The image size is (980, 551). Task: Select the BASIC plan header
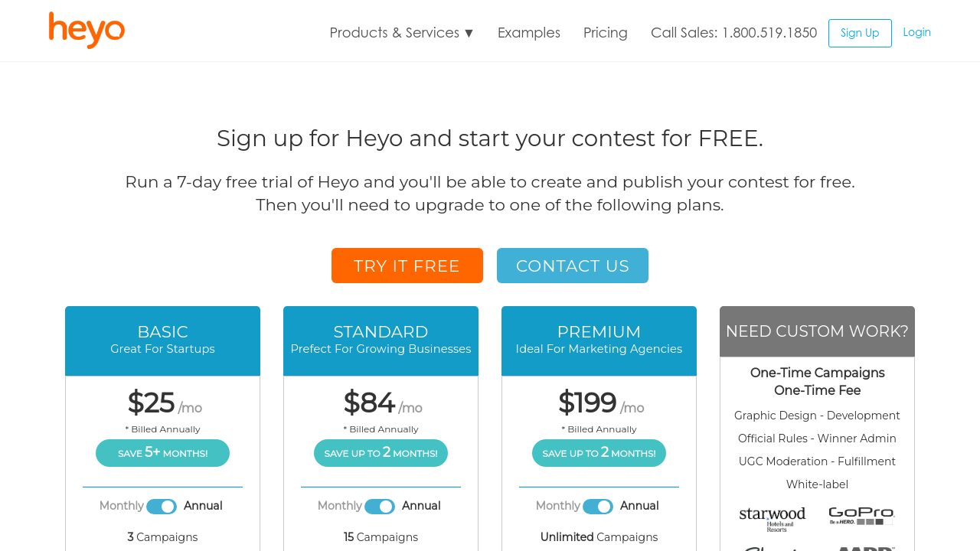[x=162, y=341]
